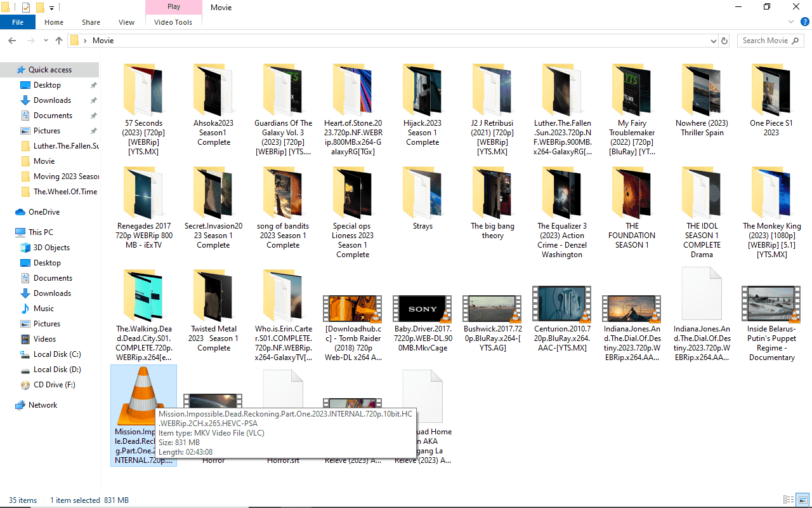Open the Who.is.Erin.Carter folder
This screenshot has height=508, width=812.
(283, 314)
